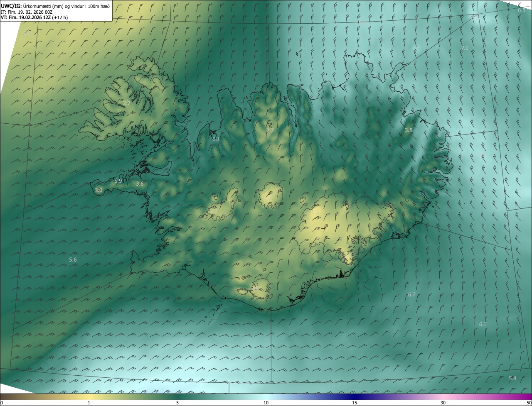
Task: Click the 1 tick label on the color scale
Action: click(x=89, y=403)
